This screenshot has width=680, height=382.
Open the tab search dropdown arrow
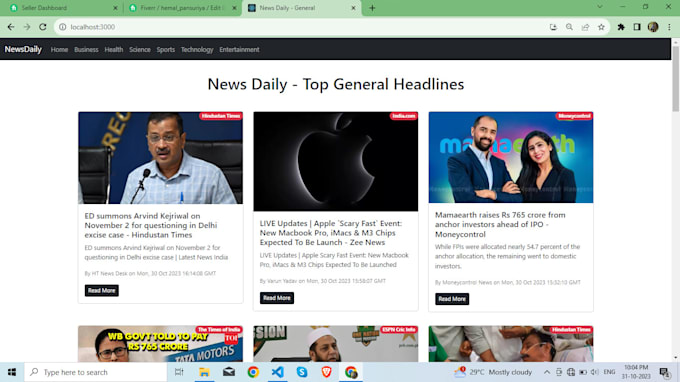pyautogui.click(x=600, y=7)
